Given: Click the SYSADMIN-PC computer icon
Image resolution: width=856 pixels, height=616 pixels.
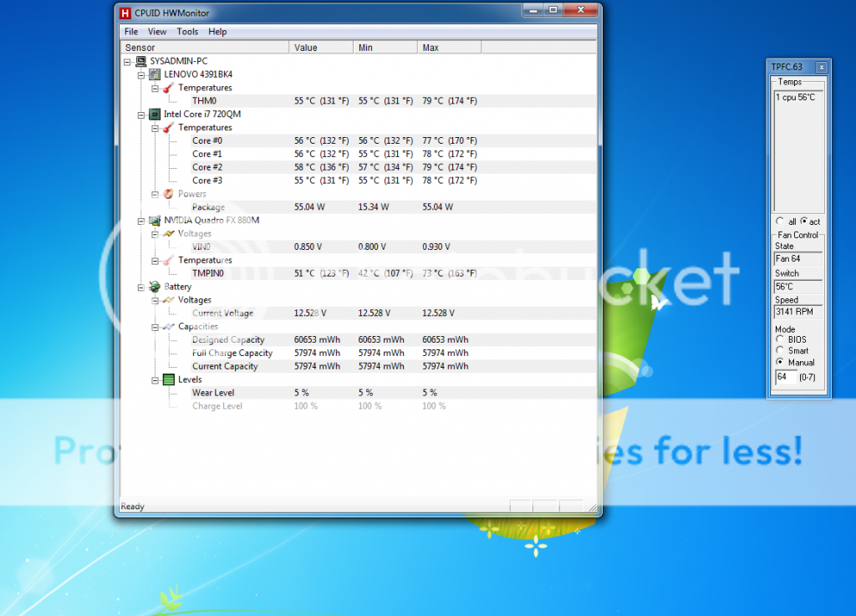Looking at the screenshot, I should coord(140,61).
